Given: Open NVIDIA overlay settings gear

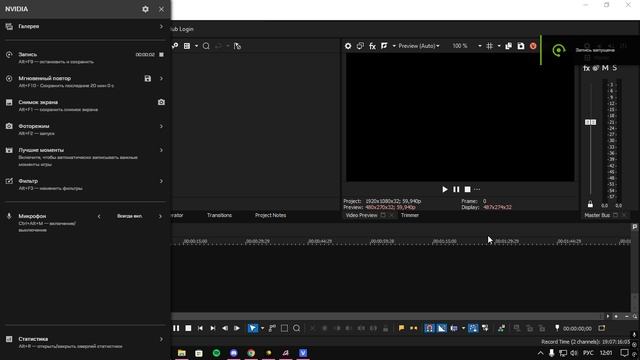Looking at the screenshot, I should (x=145, y=9).
